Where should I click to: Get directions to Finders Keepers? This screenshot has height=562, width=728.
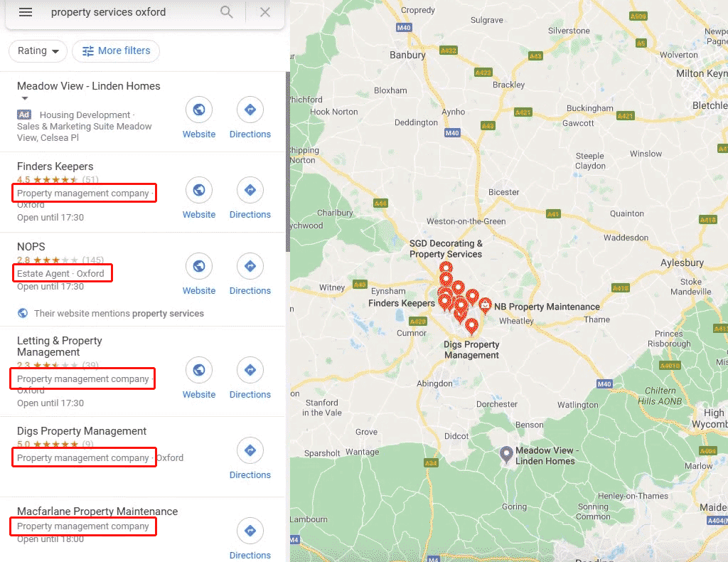(250, 191)
